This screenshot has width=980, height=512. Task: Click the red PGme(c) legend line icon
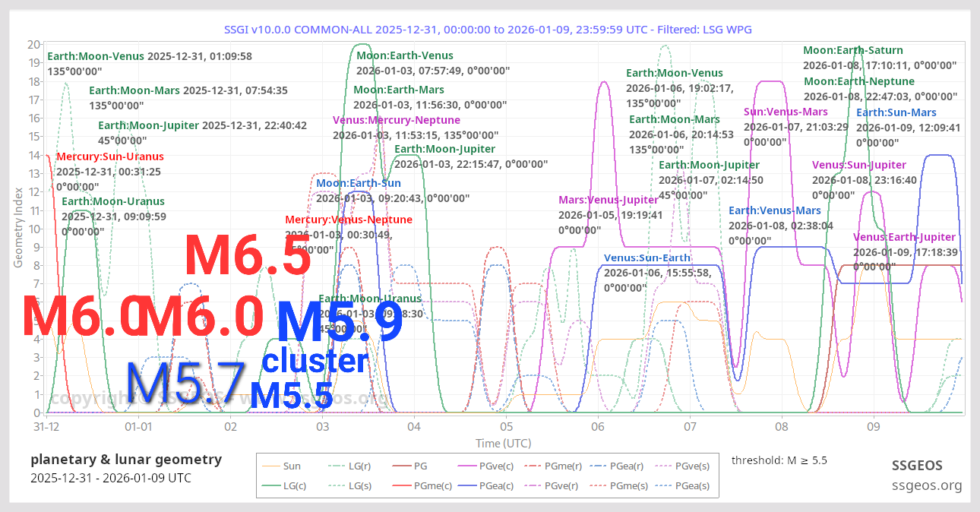[x=400, y=485]
